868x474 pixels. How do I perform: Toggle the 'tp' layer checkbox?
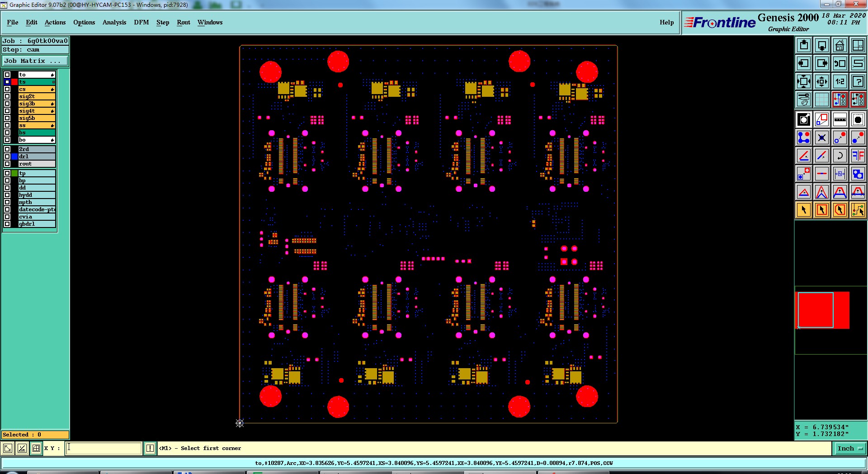coord(7,173)
